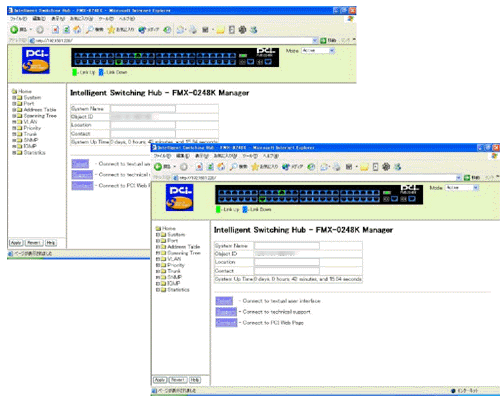Expand the Address Table folder in back window tree
Screen dimensions: 500x400
(x=14, y=110)
